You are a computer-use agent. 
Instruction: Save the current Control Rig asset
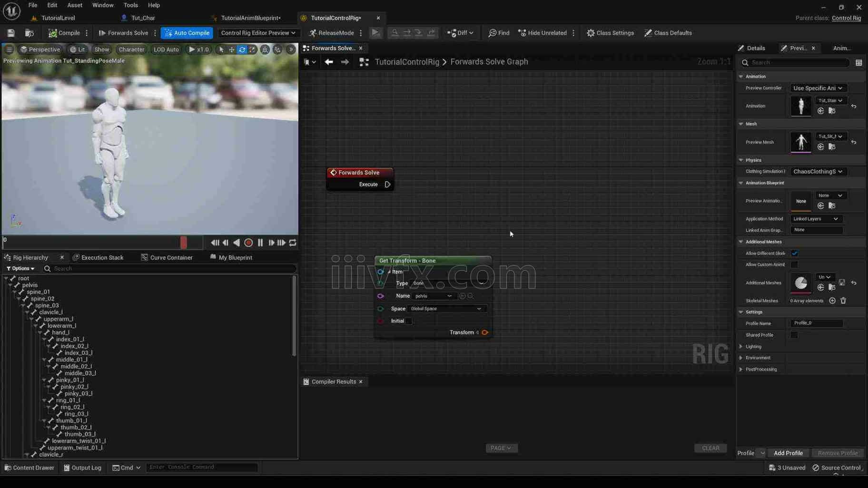click(x=10, y=33)
